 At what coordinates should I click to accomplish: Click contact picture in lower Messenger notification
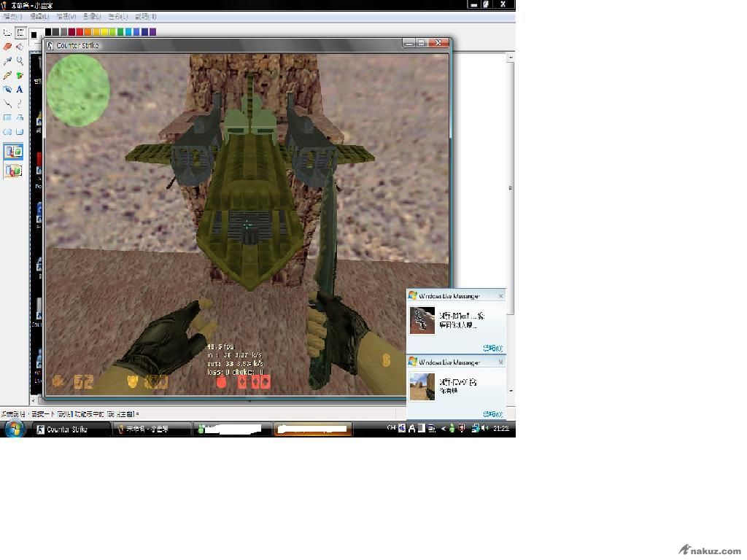pyautogui.click(x=422, y=386)
